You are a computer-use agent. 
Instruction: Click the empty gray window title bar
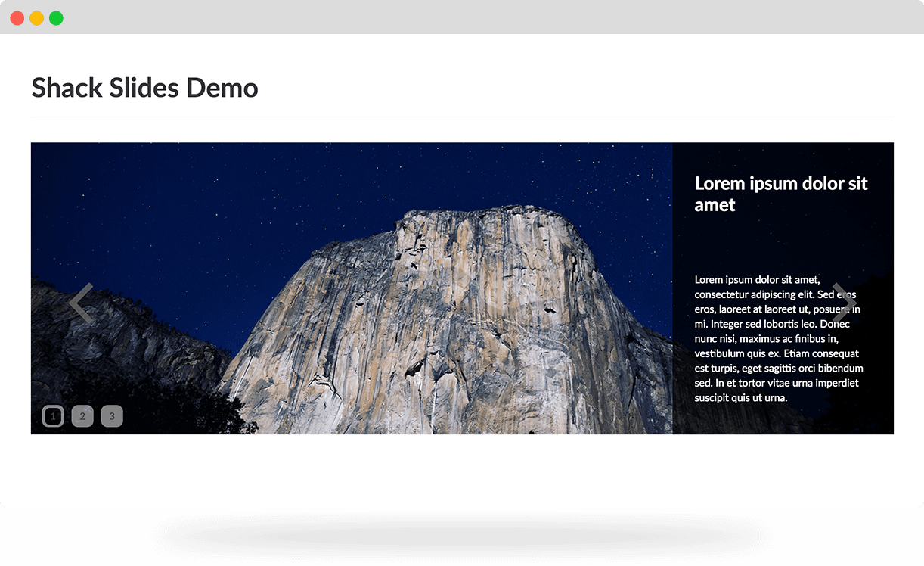pyautogui.click(x=454, y=17)
